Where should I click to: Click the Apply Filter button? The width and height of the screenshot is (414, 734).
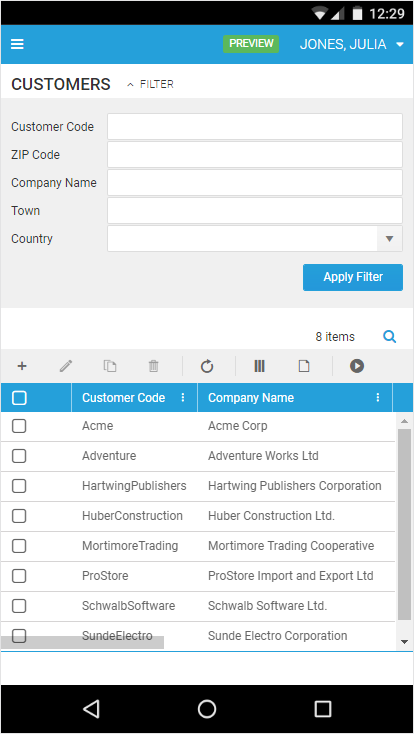[x=353, y=277]
